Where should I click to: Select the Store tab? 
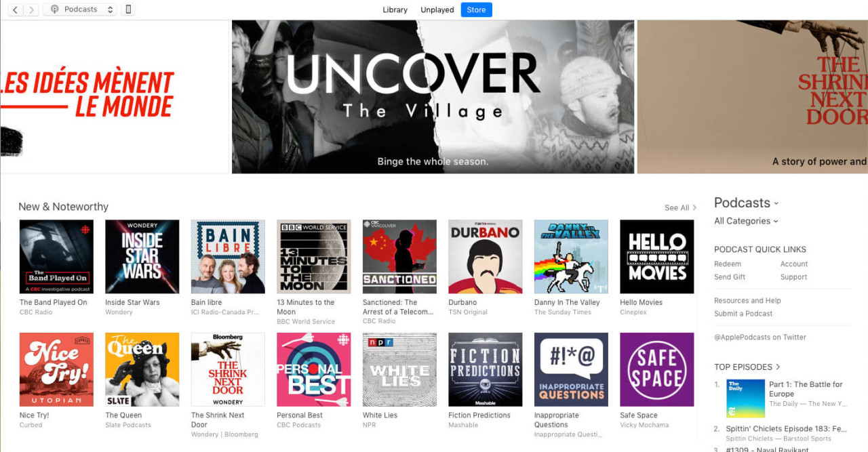[x=476, y=9]
